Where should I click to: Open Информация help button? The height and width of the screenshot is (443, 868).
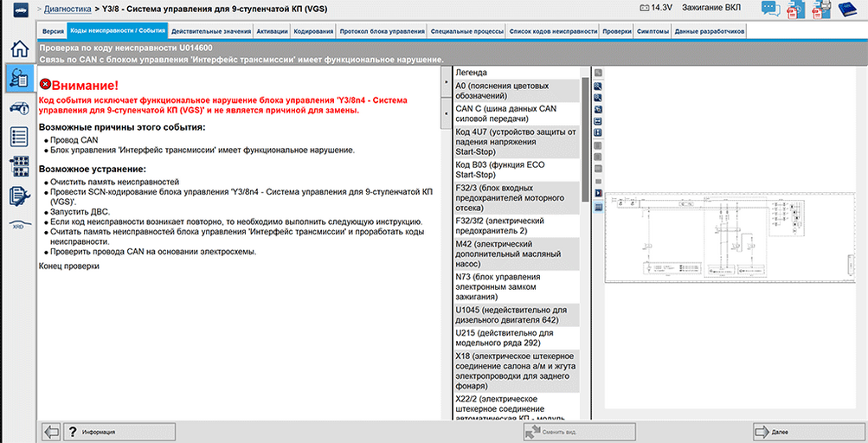[x=119, y=432]
